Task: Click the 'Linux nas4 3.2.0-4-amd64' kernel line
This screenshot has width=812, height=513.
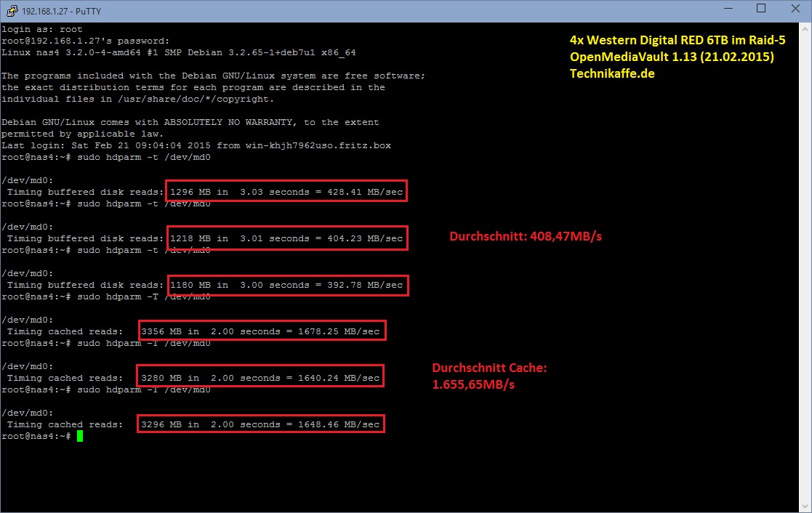Action: tap(179, 53)
